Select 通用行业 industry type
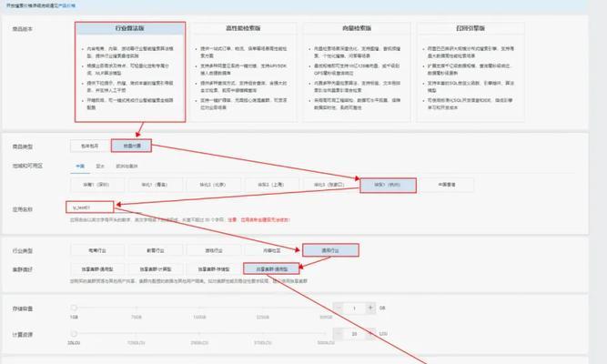The width and height of the screenshot is (607, 364). 330,250
